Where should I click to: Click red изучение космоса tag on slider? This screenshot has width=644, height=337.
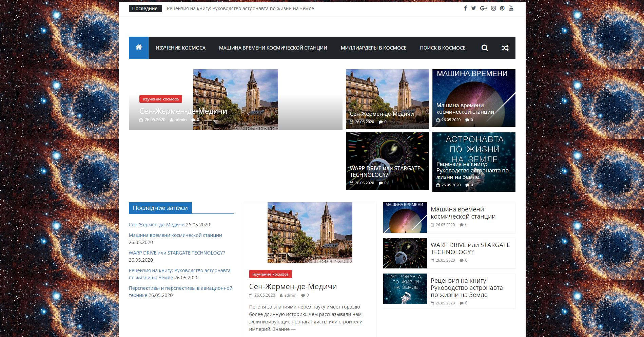pyautogui.click(x=161, y=99)
